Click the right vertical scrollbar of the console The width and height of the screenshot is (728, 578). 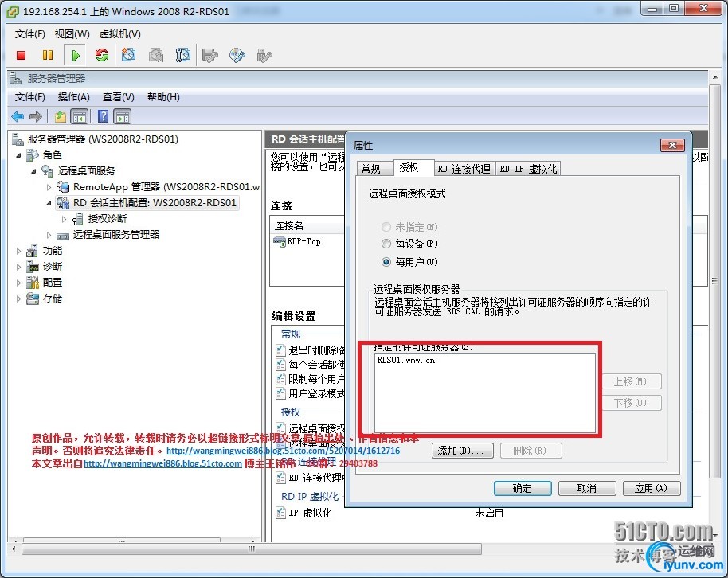(714, 281)
